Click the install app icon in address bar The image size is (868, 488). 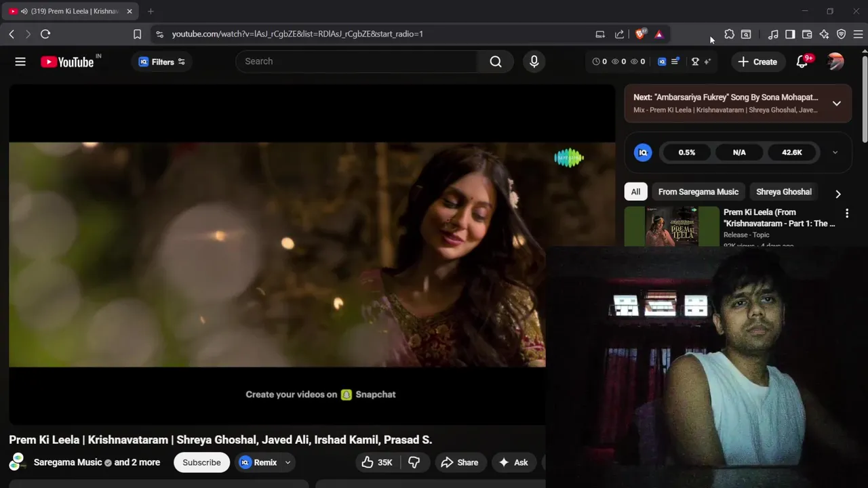tap(600, 34)
